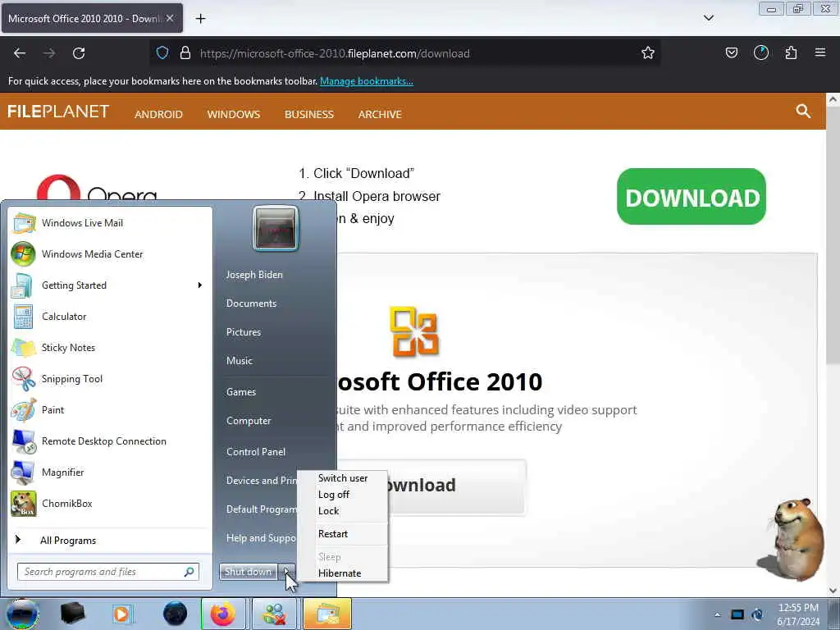Open Windows Live Mail from Start menu

click(110, 223)
